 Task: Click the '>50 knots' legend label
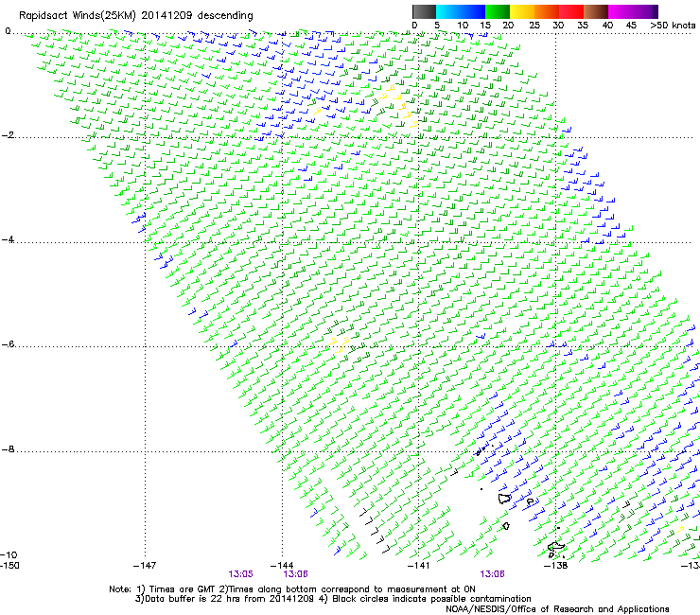(673, 26)
